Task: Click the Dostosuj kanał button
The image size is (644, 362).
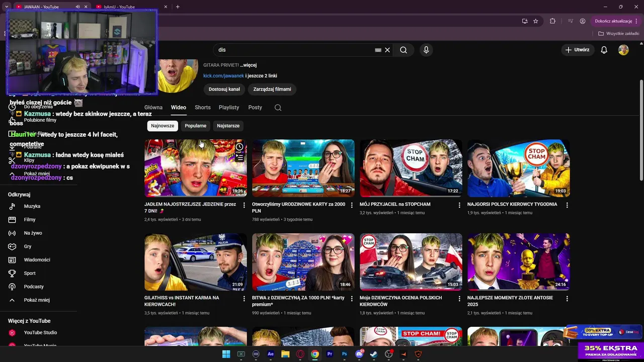Action: coord(224,89)
